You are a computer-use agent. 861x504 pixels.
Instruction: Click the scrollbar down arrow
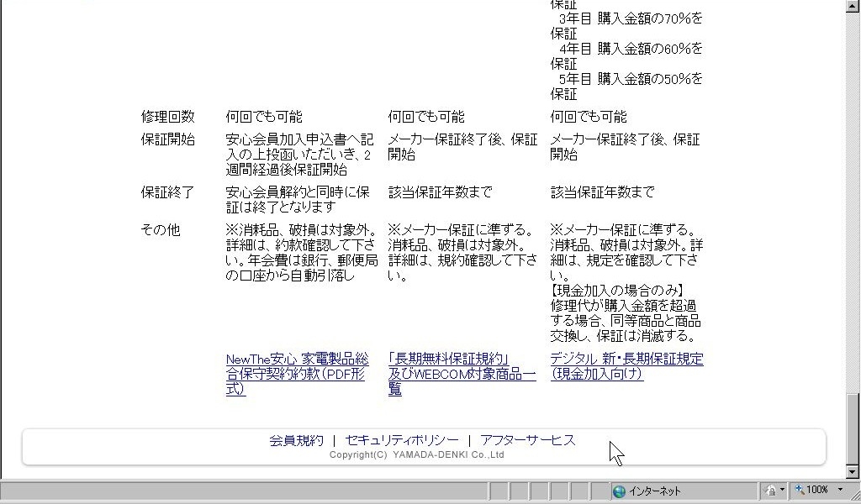853,471
